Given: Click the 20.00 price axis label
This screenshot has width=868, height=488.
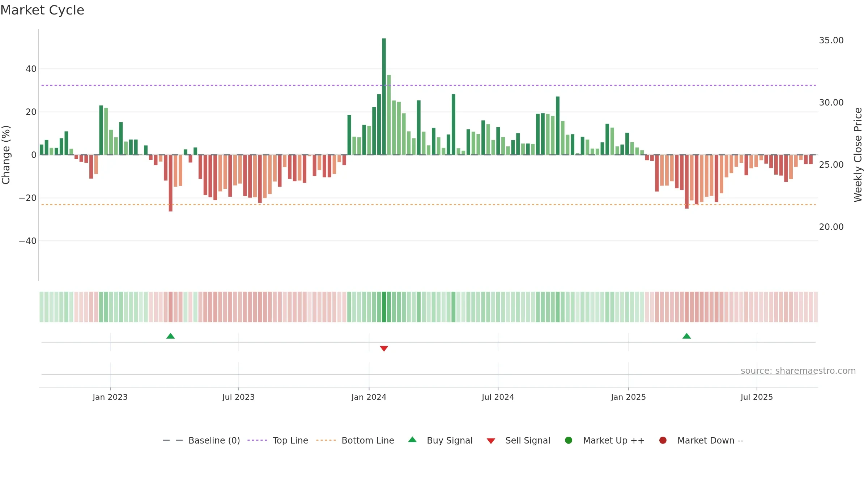Looking at the screenshot, I should [x=831, y=227].
